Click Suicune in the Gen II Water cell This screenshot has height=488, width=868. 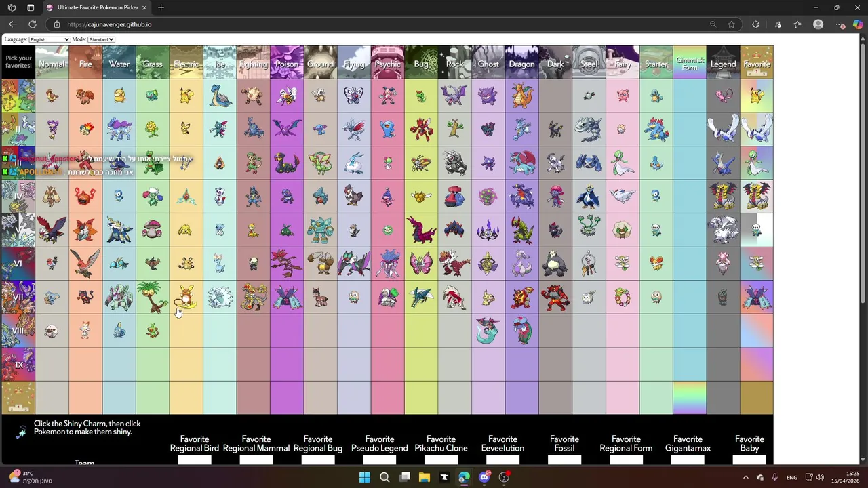pos(119,129)
